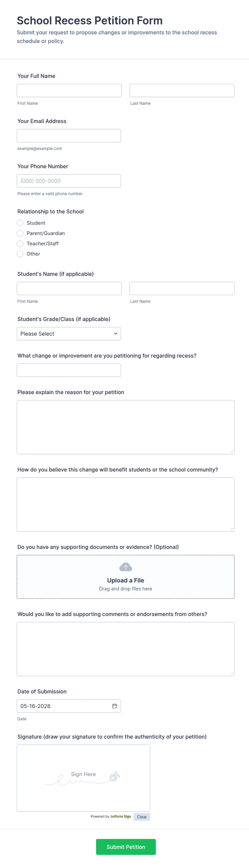Click the pen icon in signature box
The image size is (249, 868).
[114, 776]
